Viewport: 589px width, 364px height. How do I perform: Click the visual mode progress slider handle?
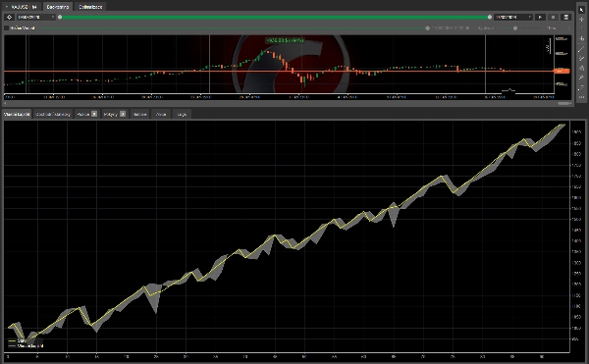tap(427, 28)
